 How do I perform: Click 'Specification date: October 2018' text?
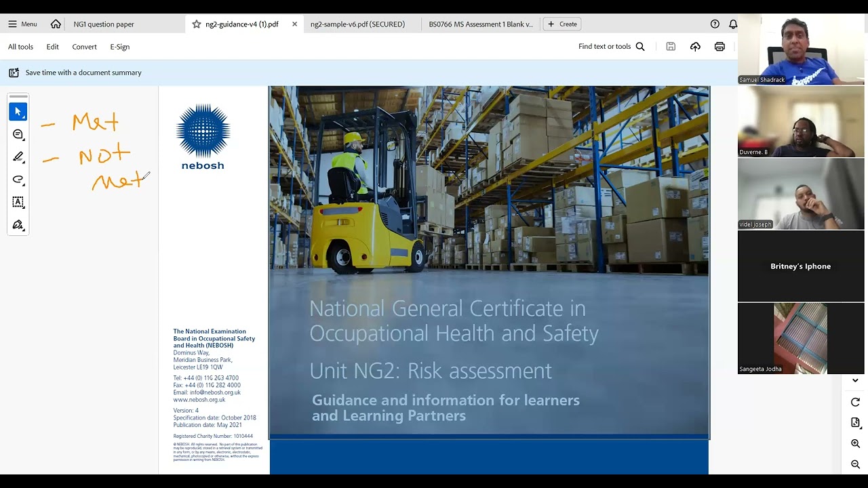(214, 418)
